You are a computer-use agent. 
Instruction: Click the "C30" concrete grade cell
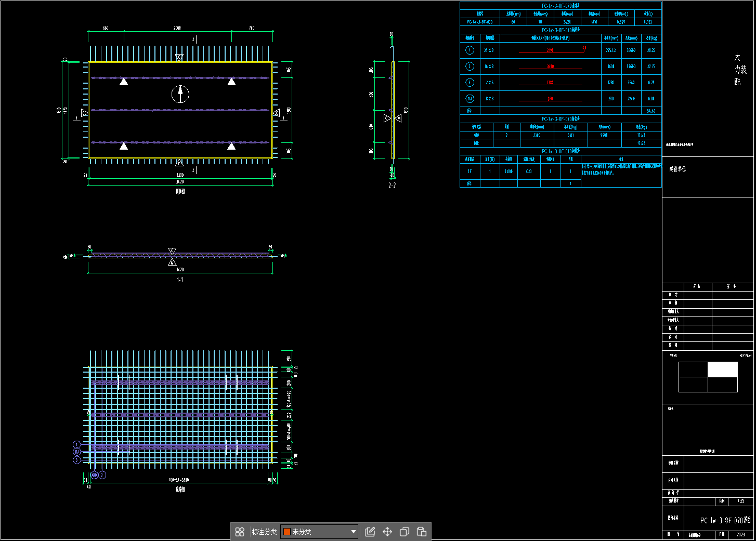point(529,171)
